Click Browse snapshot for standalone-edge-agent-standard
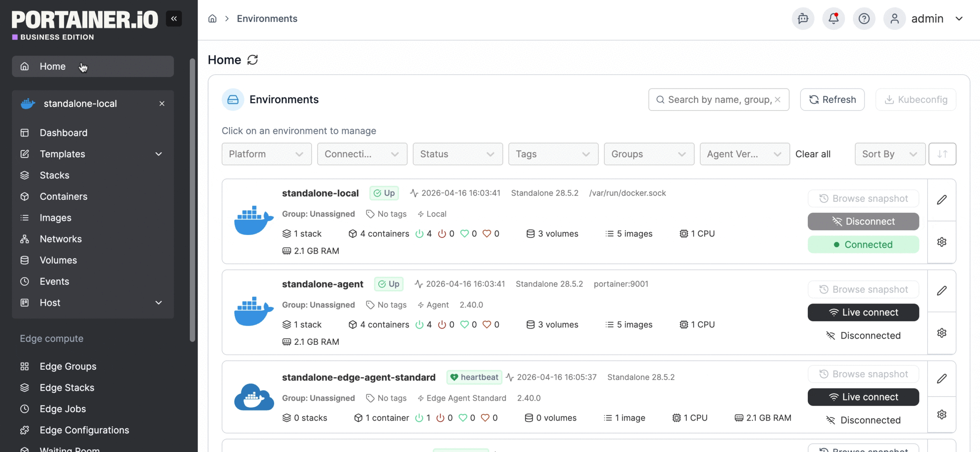The height and width of the screenshot is (452, 980). [x=863, y=374]
